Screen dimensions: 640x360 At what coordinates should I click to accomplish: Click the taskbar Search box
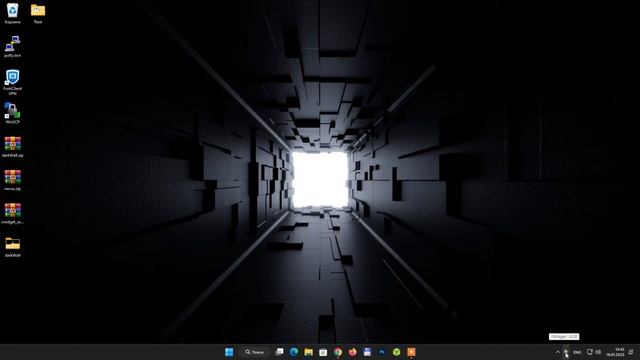(255, 352)
